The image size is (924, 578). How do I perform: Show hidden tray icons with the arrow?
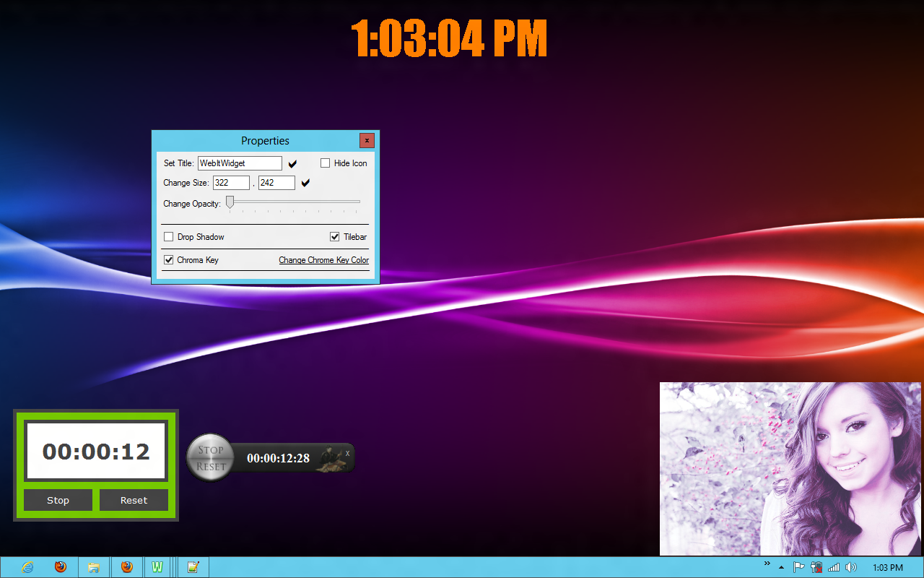[x=780, y=566]
